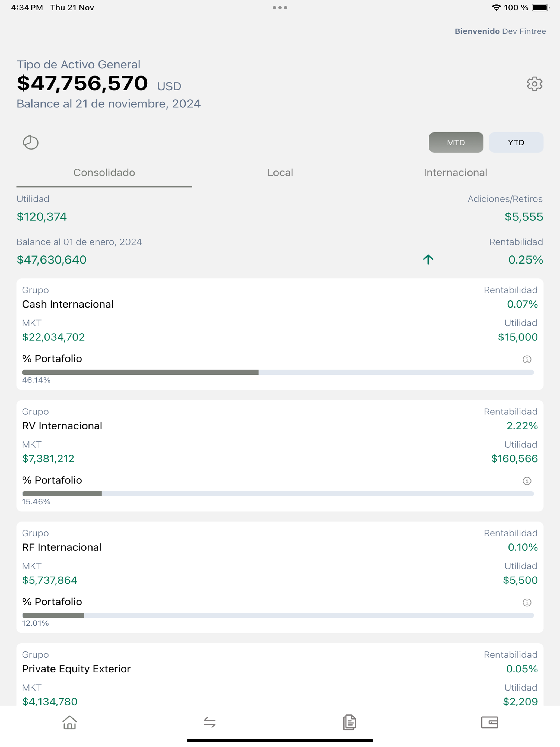Select the MTD period toggle
This screenshot has height=747, width=560.
click(456, 143)
